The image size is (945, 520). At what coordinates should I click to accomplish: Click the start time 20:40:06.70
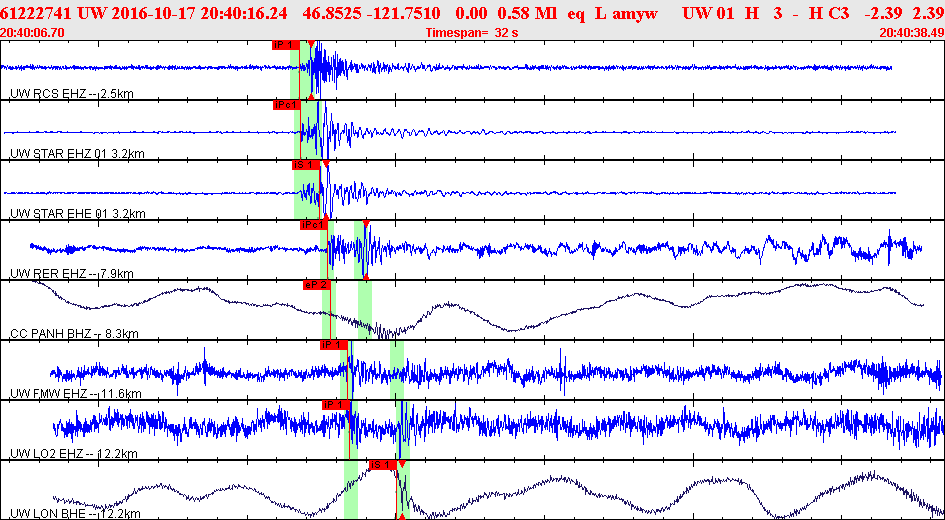point(30,33)
